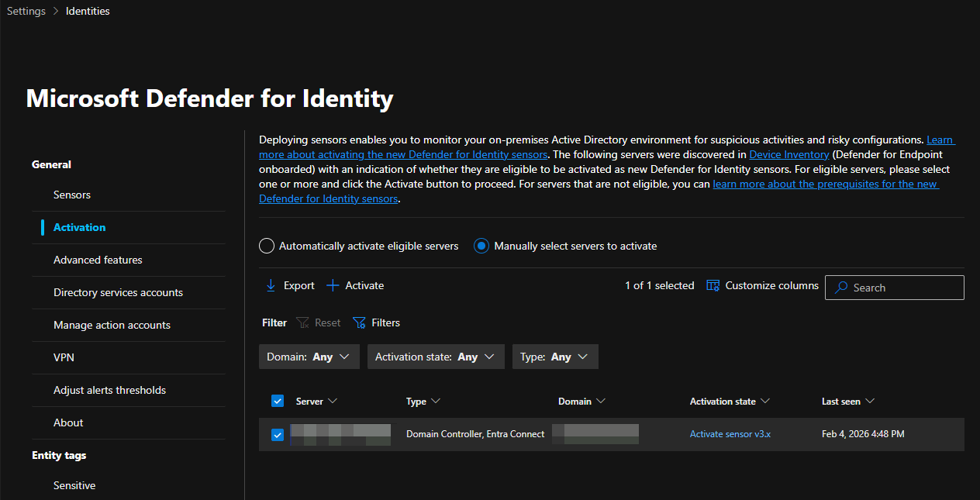980x500 pixels.
Task: Deselect the Domain Controller server row checkbox
Action: (278, 435)
